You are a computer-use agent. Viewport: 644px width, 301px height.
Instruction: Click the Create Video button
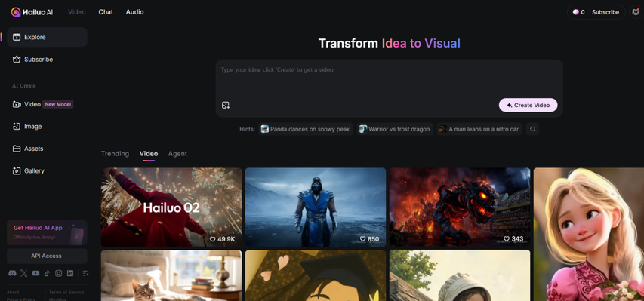click(528, 105)
